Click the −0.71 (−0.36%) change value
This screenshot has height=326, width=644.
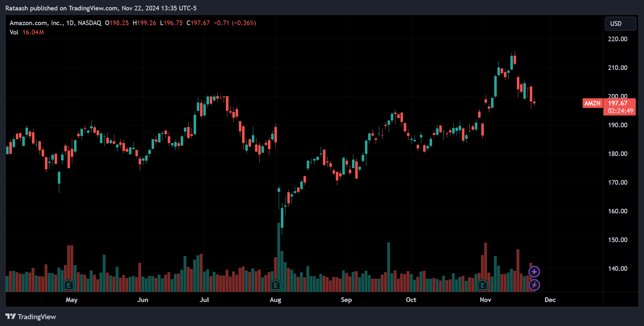(235, 23)
